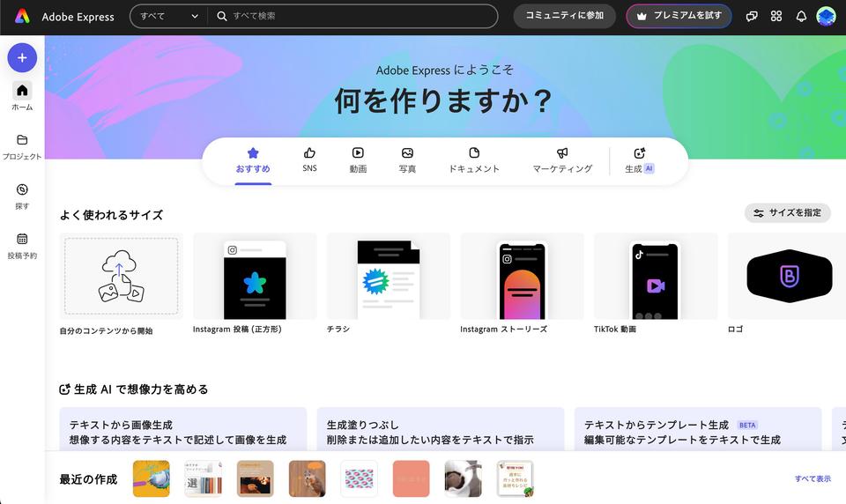Open the apps grid icon
This screenshot has height=504, width=846.
coord(776,16)
